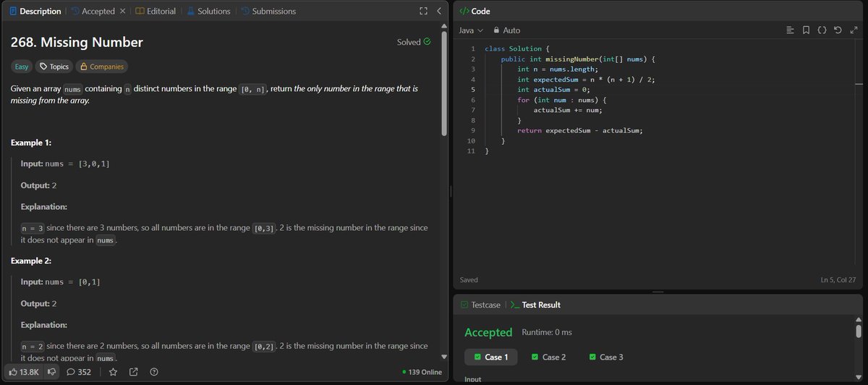868x385 pixels.
Task: Click the '268. Missing Number' title
Action: pos(77,42)
